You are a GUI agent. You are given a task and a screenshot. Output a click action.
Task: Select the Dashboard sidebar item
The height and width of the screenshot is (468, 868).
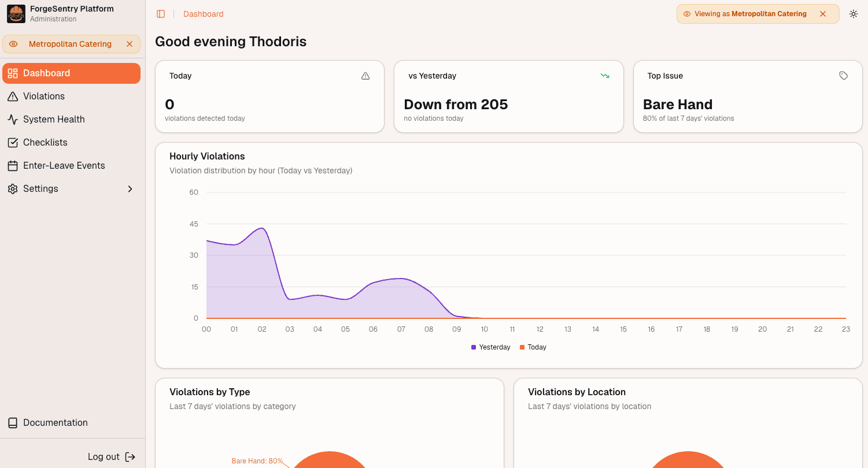46,73
